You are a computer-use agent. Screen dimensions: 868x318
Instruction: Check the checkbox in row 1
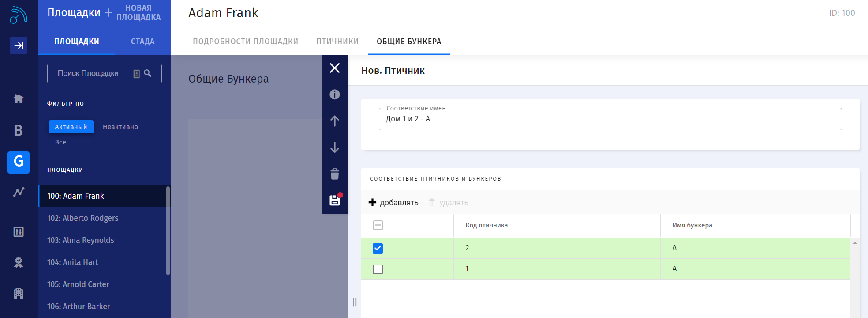(x=378, y=269)
